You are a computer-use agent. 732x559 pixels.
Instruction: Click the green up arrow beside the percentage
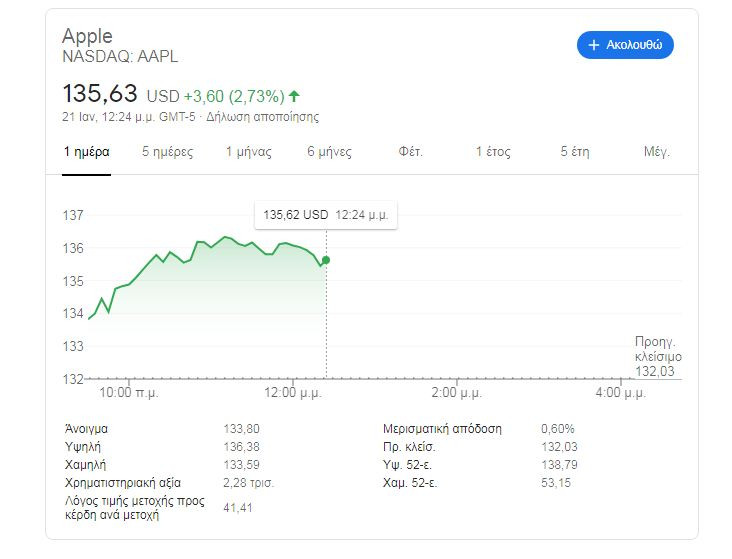pos(294,96)
